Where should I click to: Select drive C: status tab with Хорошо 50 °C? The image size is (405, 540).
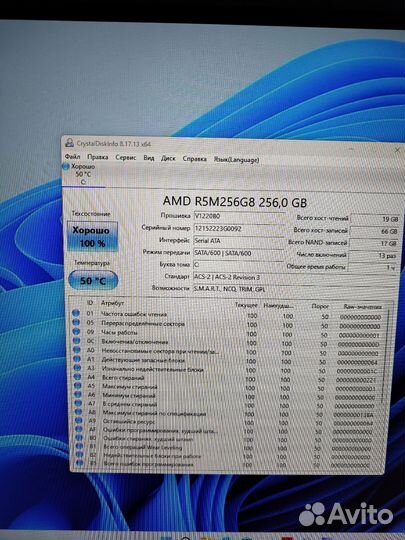(x=82, y=174)
